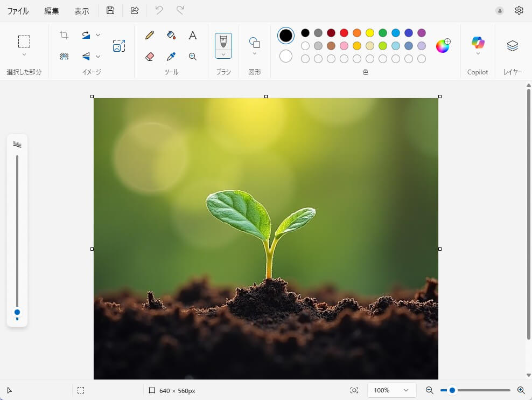The image size is (532, 400).
Task: Choose the lime green palette color
Action: coord(383,45)
